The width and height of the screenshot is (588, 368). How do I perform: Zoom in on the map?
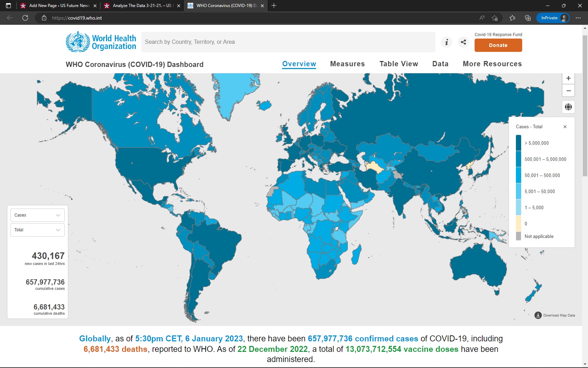point(568,78)
